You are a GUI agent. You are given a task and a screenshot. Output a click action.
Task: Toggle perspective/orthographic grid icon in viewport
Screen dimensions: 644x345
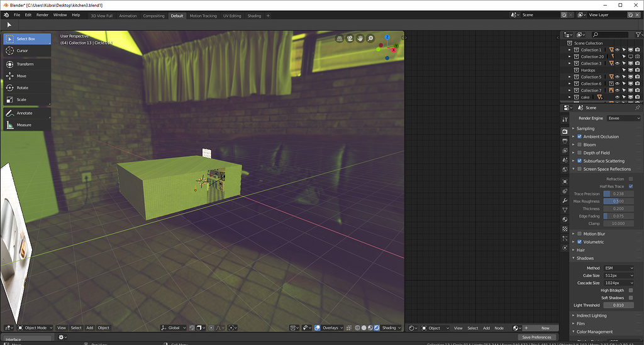click(x=339, y=38)
